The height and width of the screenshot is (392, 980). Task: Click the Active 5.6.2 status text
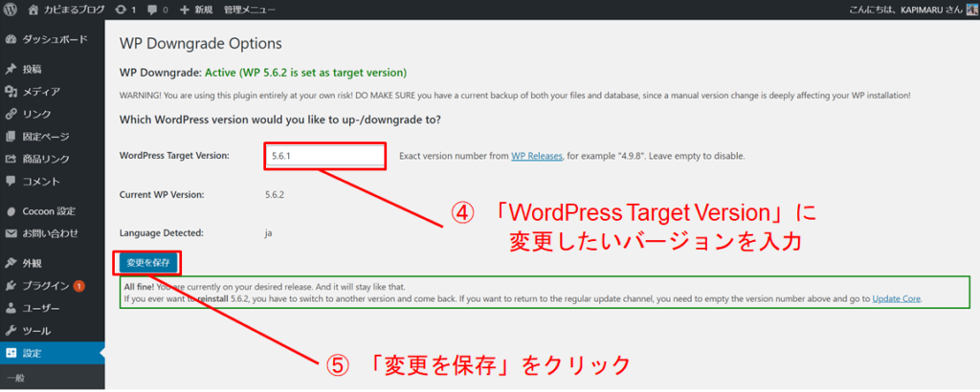[306, 73]
